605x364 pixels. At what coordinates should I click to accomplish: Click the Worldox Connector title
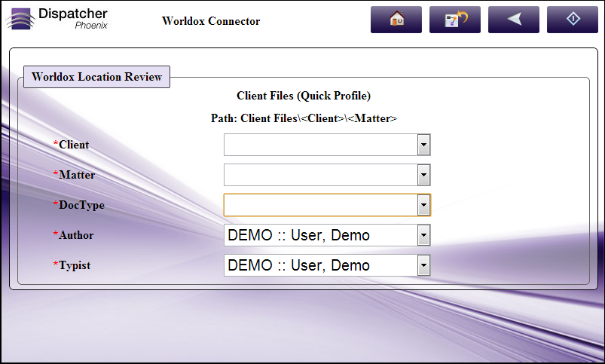pos(211,21)
